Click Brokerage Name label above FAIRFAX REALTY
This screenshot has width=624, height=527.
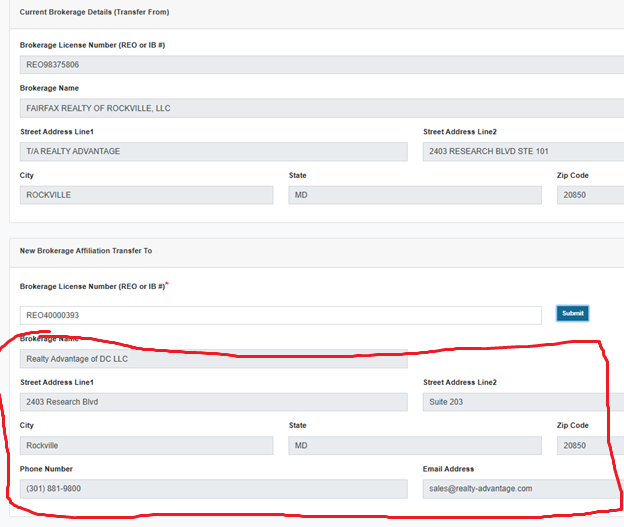click(x=49, y=88)
